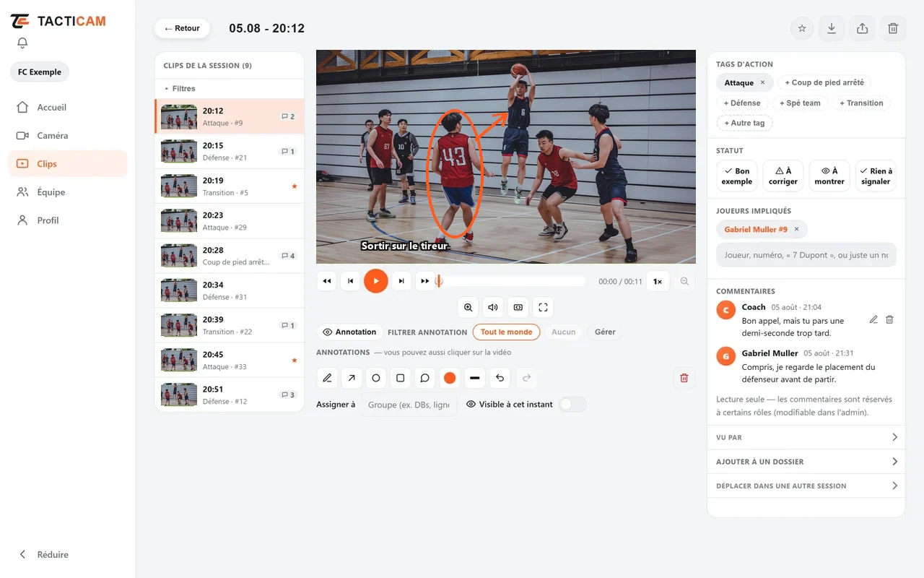Open playback speed 1× selector
Viewport: 924px width, 578px height.
click(658, 281)
